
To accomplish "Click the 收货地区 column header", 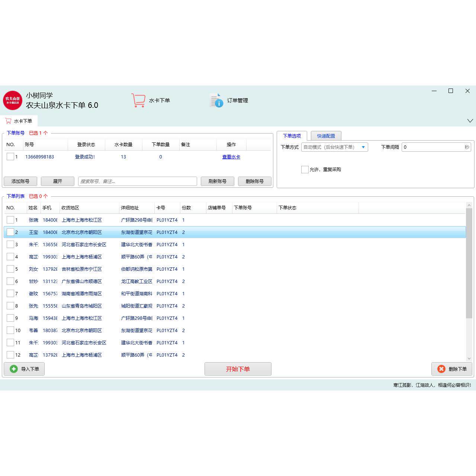I will 89,208.
